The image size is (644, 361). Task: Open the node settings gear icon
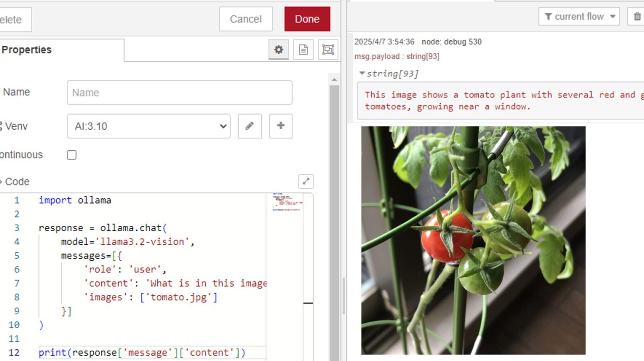pos(278,49)
